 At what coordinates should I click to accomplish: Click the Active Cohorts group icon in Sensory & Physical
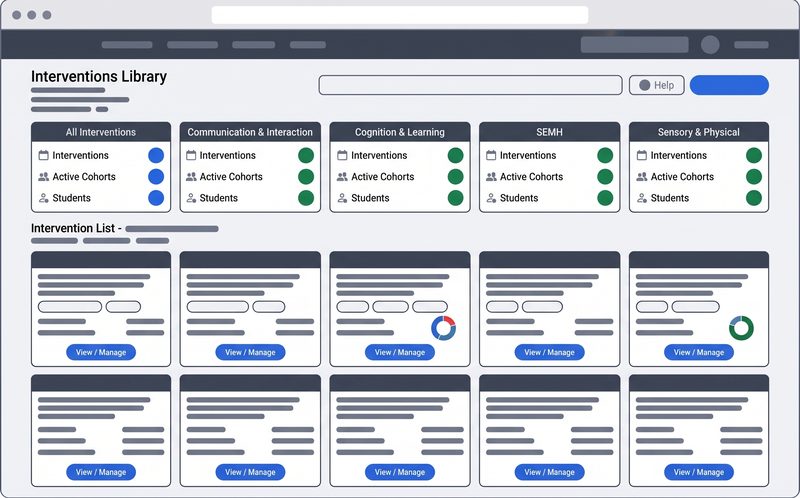point(641,177)
